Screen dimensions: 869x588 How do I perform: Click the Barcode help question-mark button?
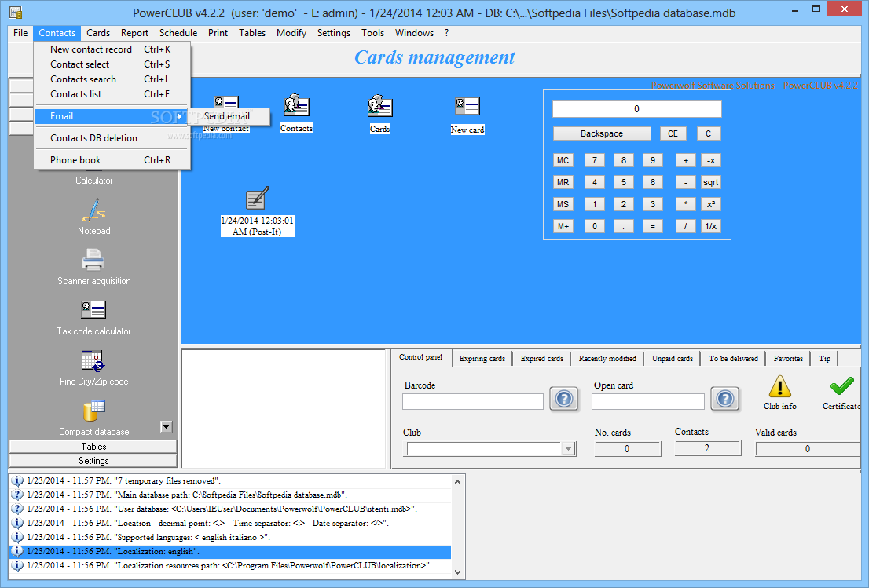564,399
